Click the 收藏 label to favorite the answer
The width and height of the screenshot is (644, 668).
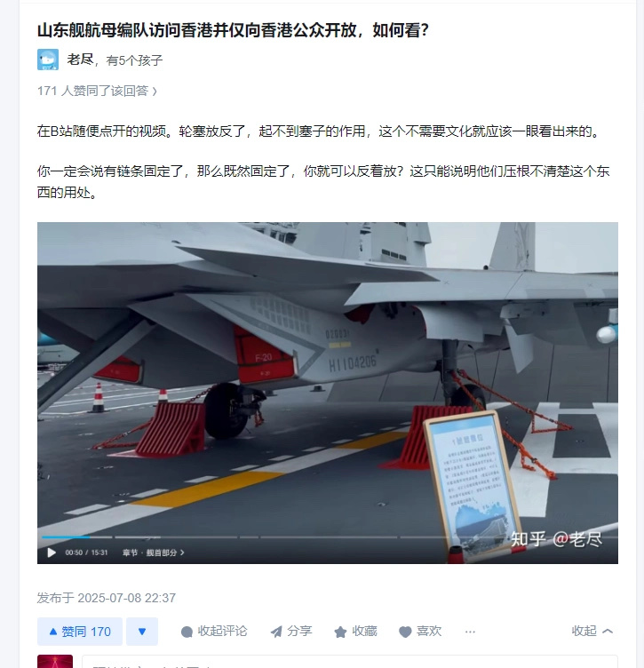(364, 632)
